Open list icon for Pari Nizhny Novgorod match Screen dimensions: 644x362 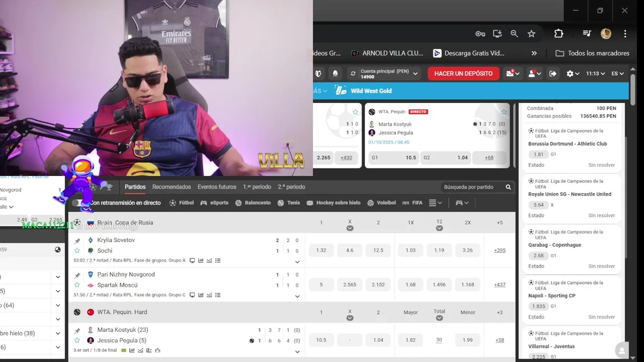click(x=218, y=295)
